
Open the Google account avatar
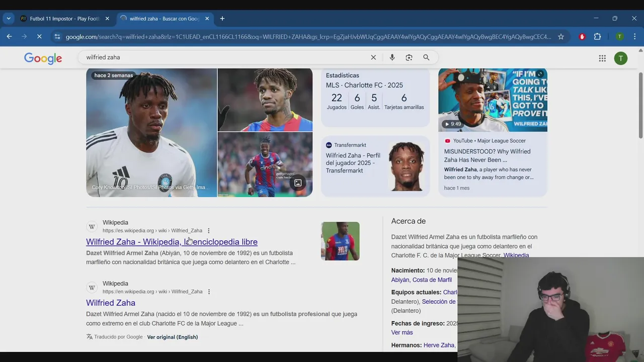[x=621, y=58]
